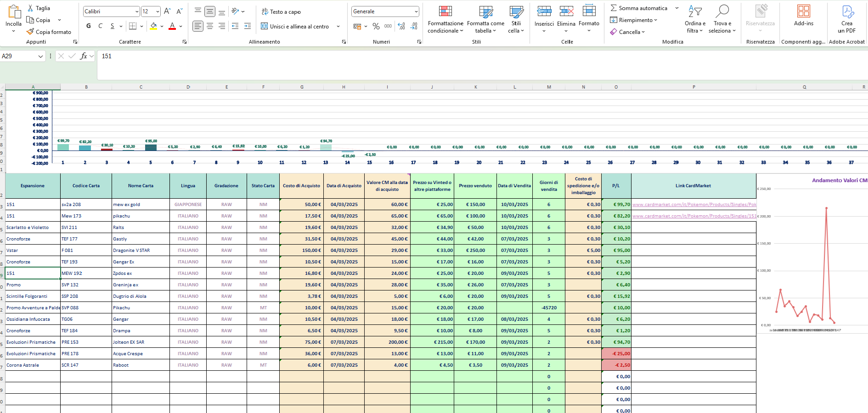Click the fx insert function icon
Image resolution: width=868 pixels, height=413 pixels.
(84, 56)
